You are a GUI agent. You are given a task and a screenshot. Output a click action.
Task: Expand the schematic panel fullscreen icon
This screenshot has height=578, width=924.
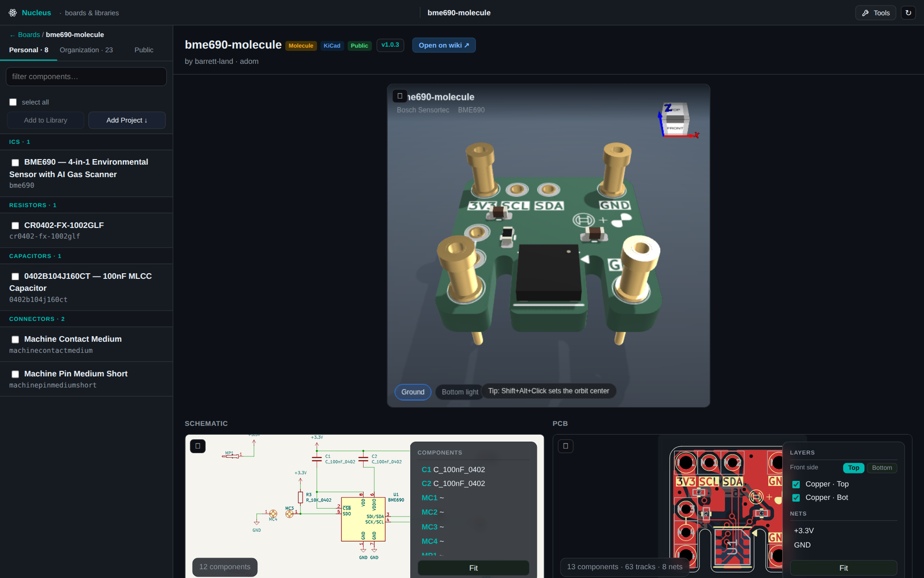tap(198, 446)
